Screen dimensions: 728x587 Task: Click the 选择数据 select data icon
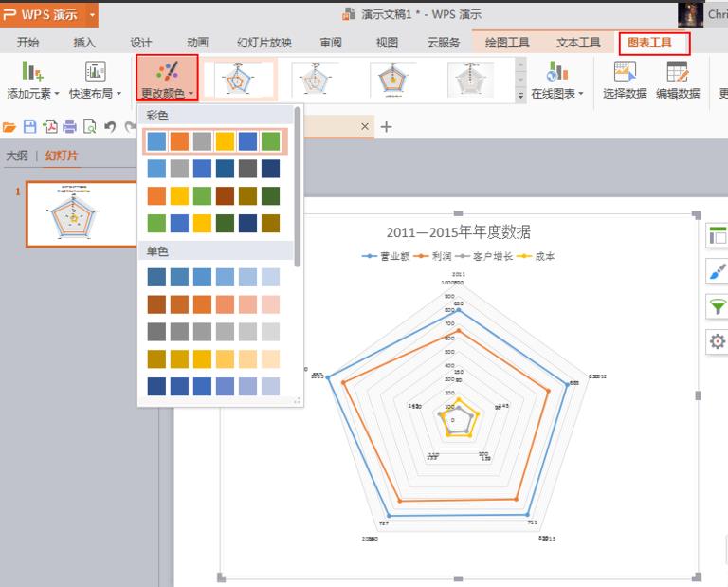(x=625, y=71)
